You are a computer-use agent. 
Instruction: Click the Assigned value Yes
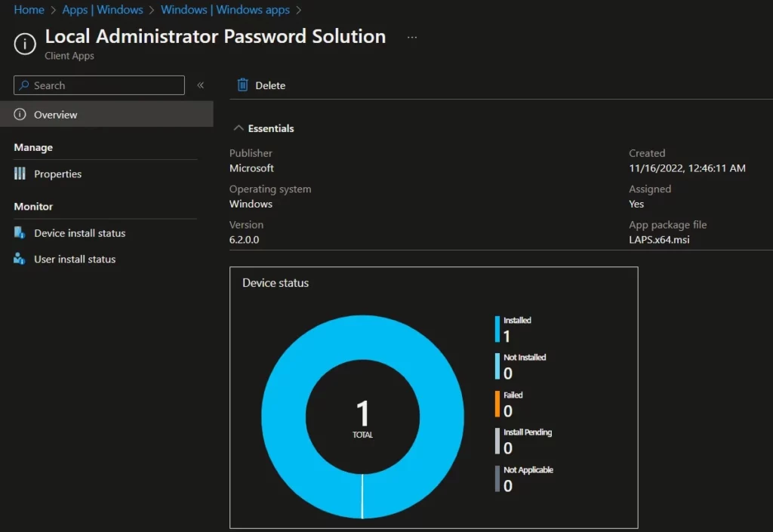(636, 204)
